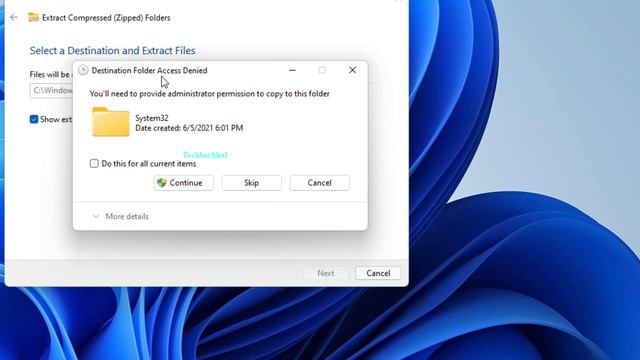This screenshot has width=640, height=360.
Task: Click the shield icon on Continue button
Action: click(162, 183)
